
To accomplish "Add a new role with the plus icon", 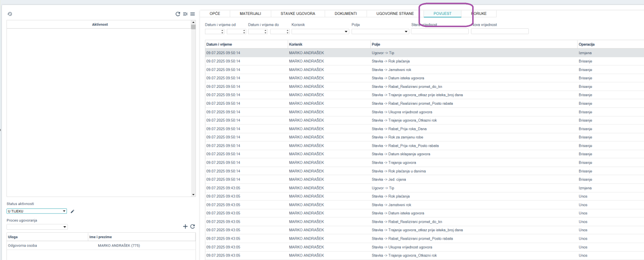I will (186, 226).
